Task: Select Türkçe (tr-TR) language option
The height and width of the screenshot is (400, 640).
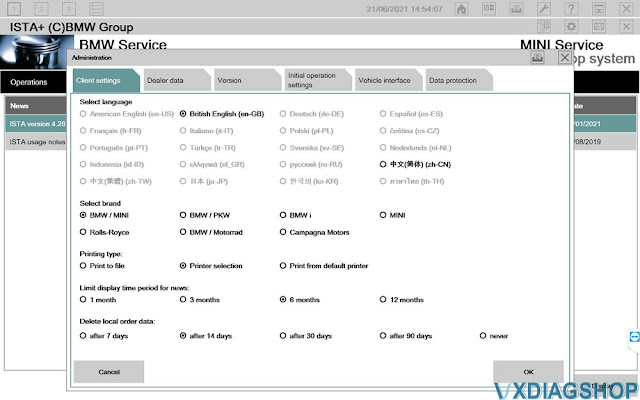Action: pyautogui.click(x=208, y=148)
